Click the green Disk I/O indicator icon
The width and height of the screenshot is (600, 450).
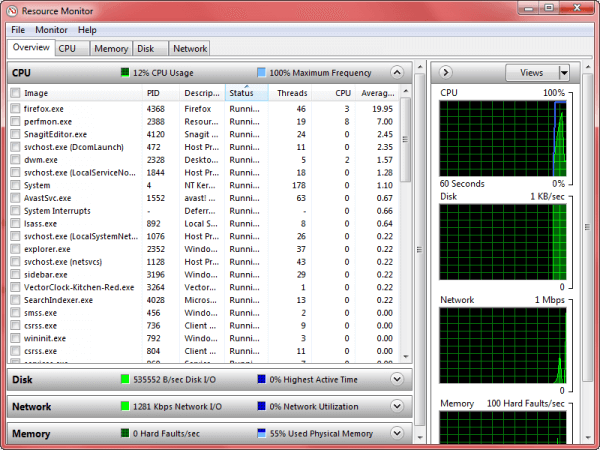(x=125, y=379)
